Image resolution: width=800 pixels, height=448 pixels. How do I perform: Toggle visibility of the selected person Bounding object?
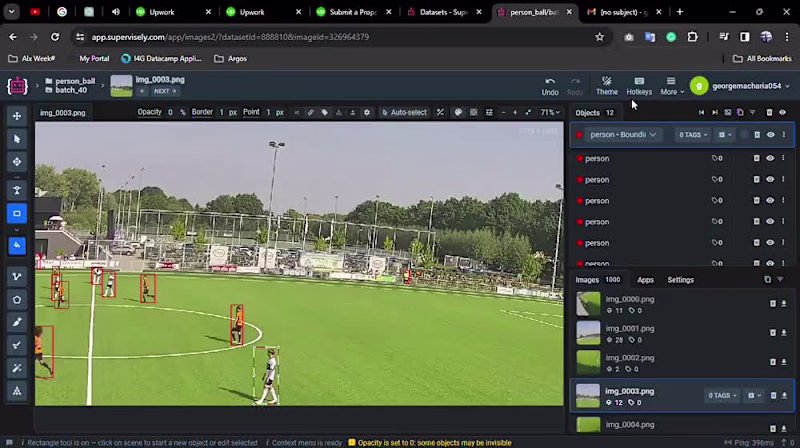point(770,135)
